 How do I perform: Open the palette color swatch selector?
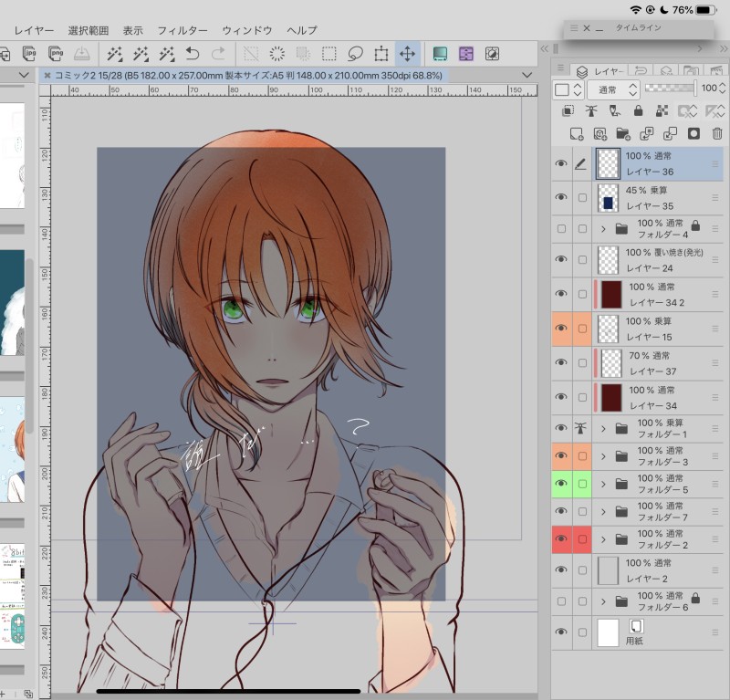tap(568, 89)
